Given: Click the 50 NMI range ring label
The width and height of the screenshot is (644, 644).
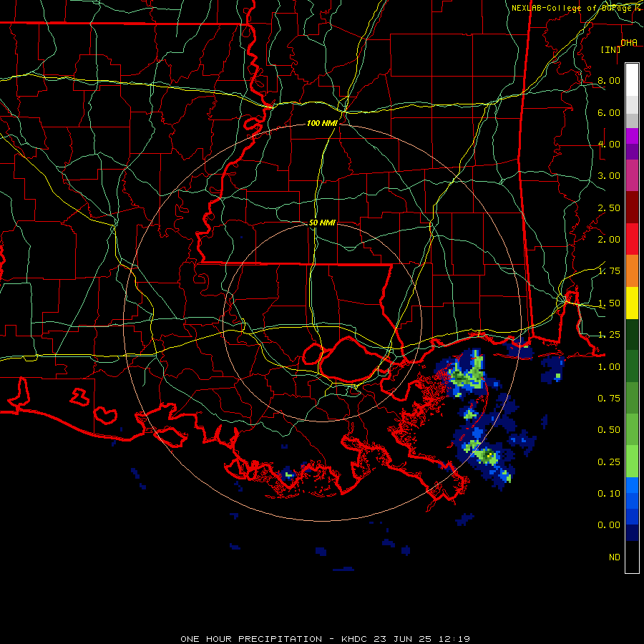Looking at the screenshot, I should pyautogui.click(x=322, y=223).
